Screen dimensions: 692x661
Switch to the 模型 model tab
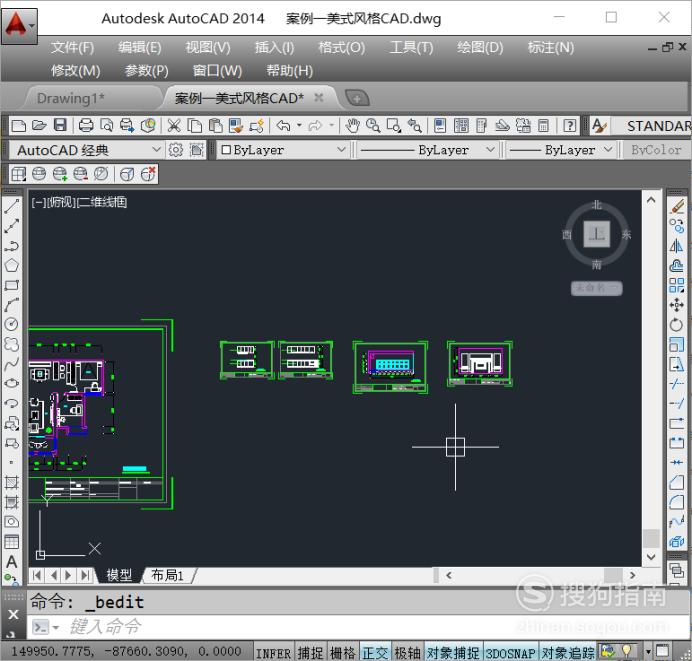pos(119,575)
